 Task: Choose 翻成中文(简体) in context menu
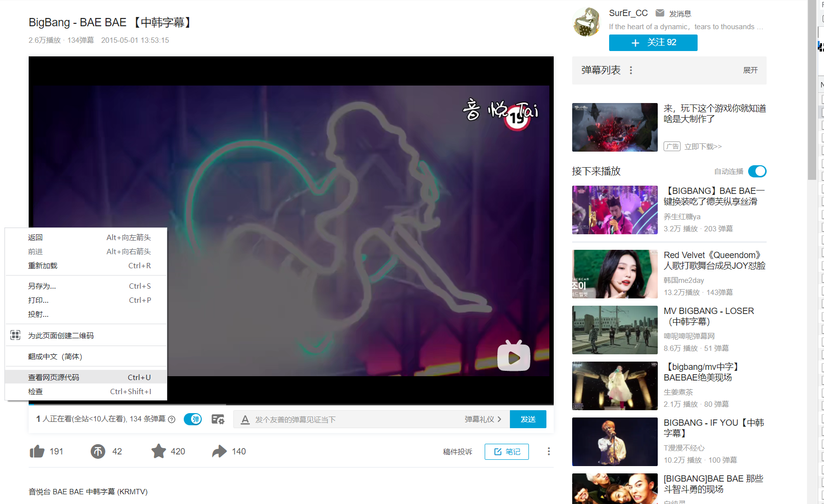[x=86, y=356]
